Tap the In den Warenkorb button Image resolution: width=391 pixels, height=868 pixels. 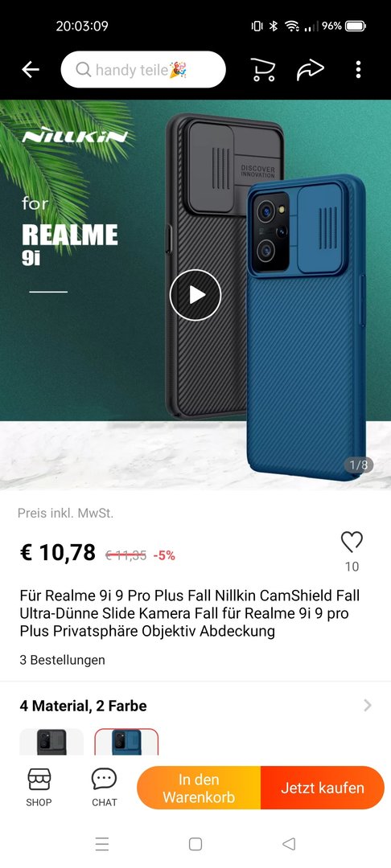coord(199,788)
